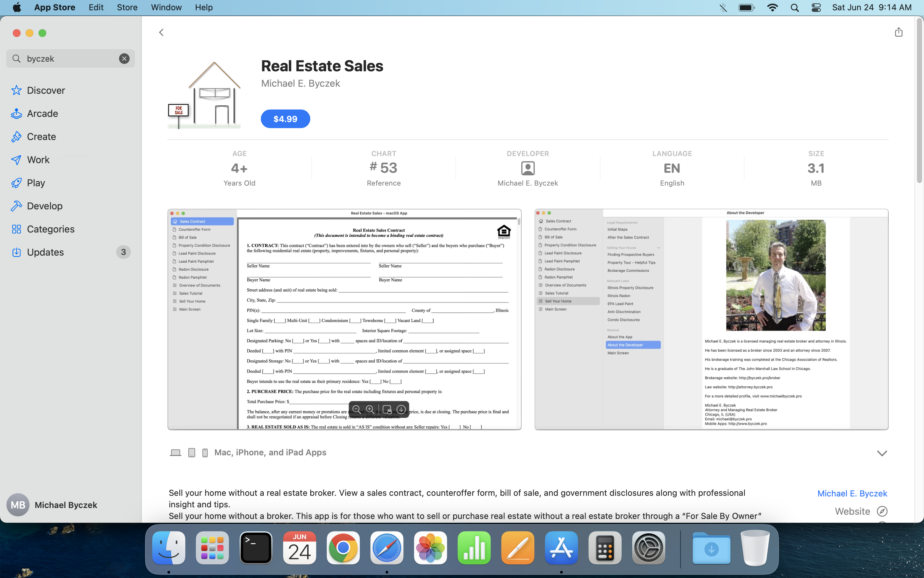Expand the Mac, iPhone, and iPad Apps chevron
This screenshot has width=924, height=578.
tap(882, 453)
